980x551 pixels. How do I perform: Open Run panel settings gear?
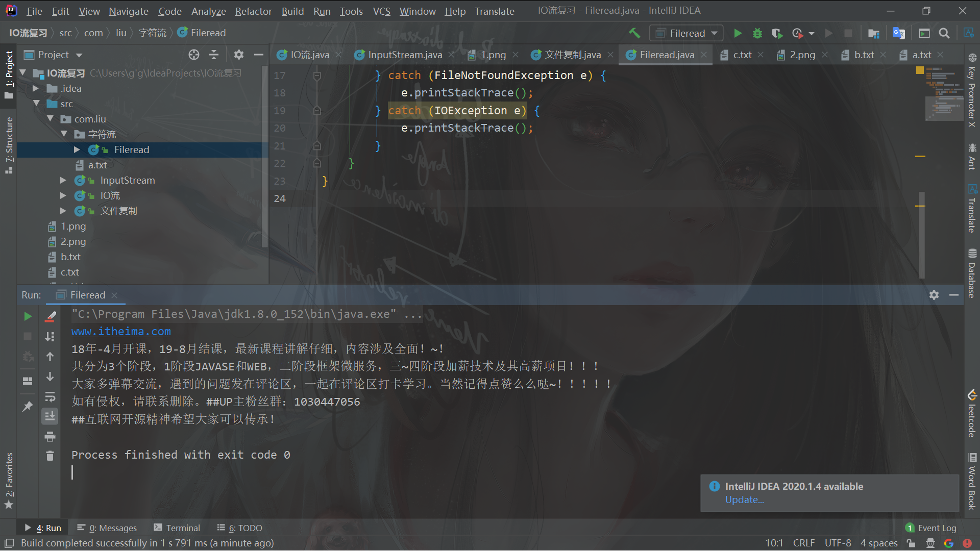(x=934, y=295)
